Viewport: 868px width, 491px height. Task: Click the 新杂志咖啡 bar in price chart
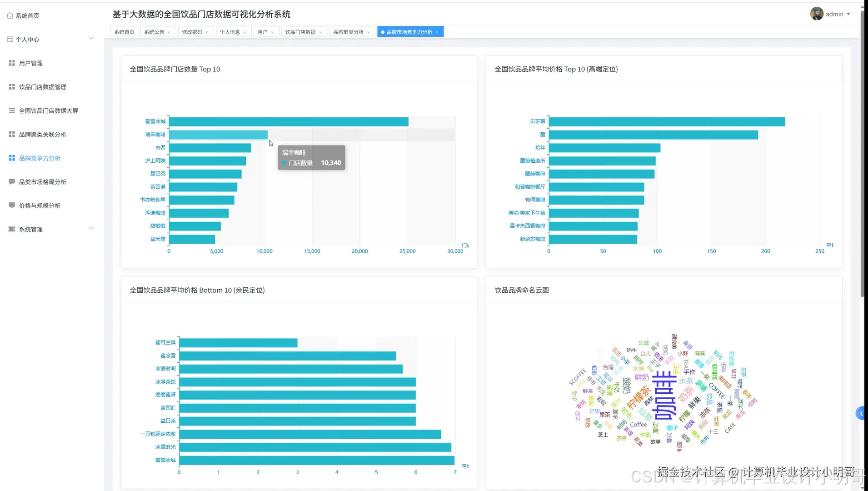(593, 239)
